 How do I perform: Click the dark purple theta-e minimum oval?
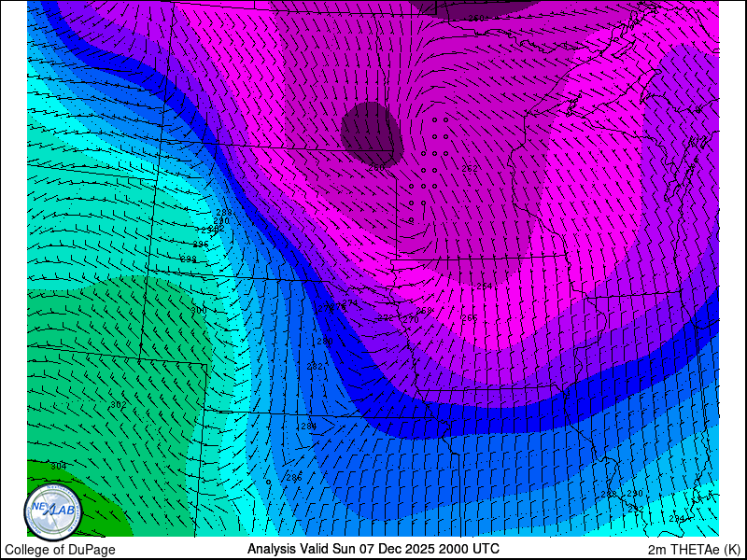(372, 133)
